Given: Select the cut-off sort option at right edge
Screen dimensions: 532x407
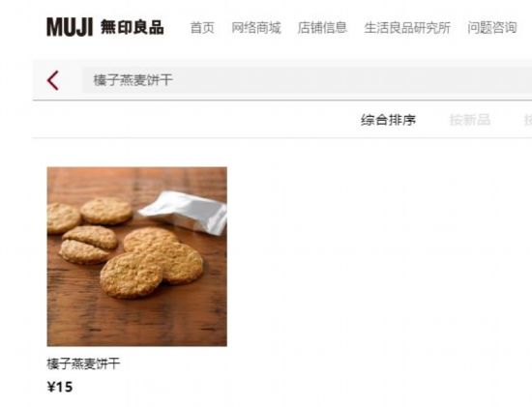Looking at the screenshot, I should click(528, 120).
